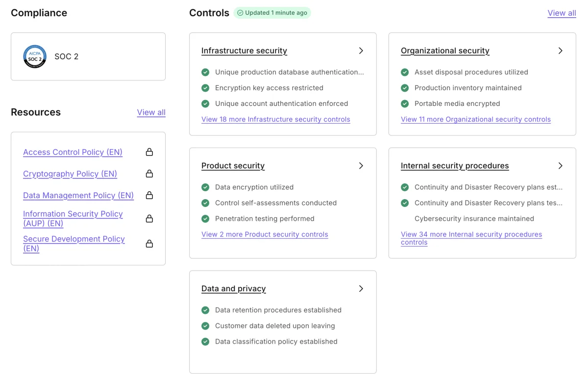The width and height of the screenshot is (588, 381).
Task: Click green check next to Penetration testing performed
Action: pos(205,218)
